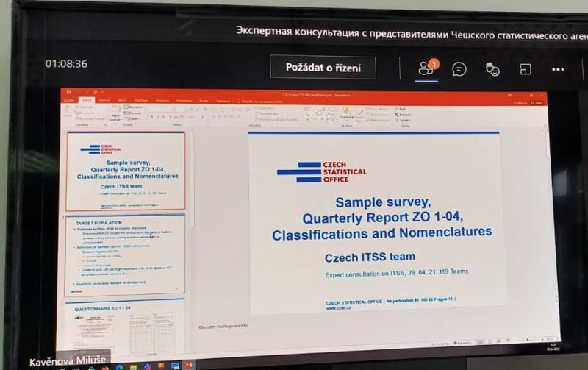The image size is (588, 370).
Task: Click the Teams breakout rooms icon
Action: click(x=526, y=69)
